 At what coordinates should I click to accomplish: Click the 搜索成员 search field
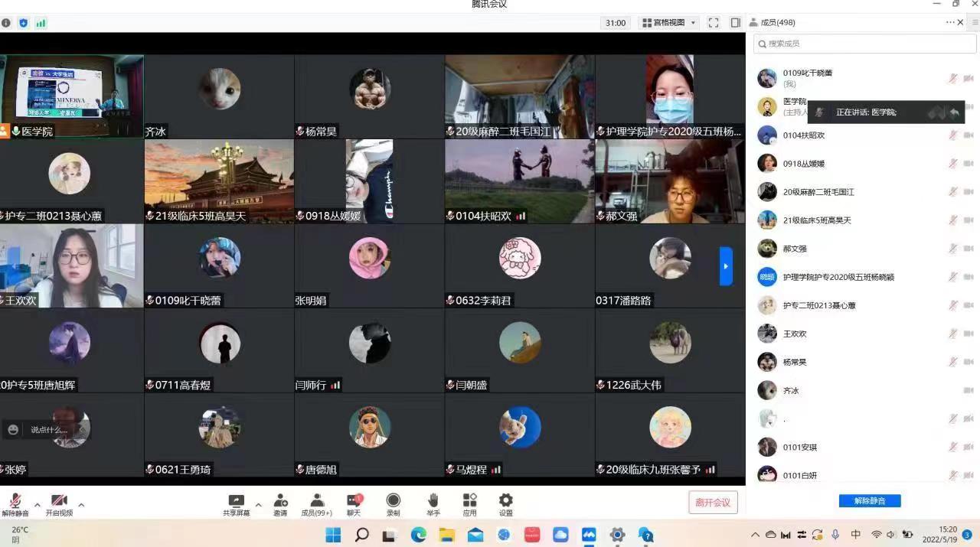864,44
